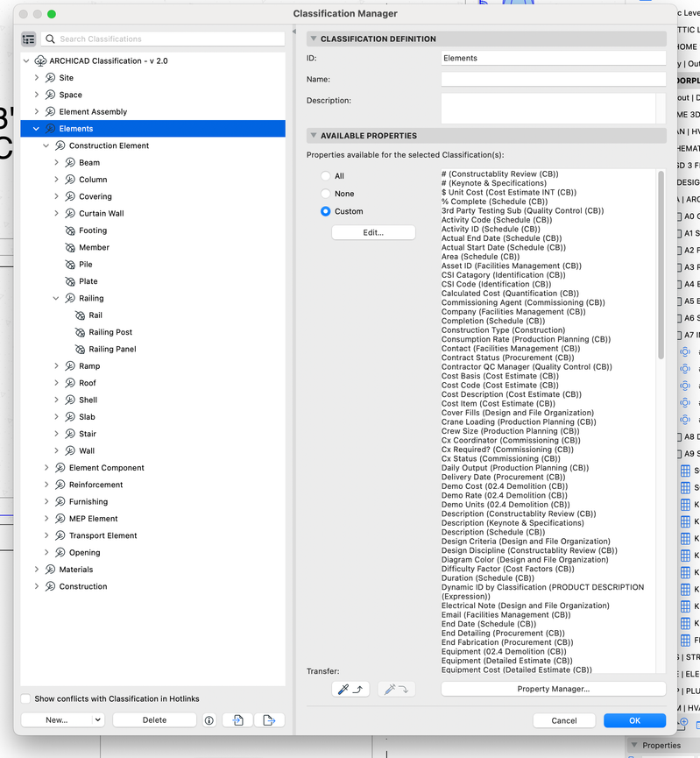
Task: Click the Search Classifications field
Action: (164, 39)
